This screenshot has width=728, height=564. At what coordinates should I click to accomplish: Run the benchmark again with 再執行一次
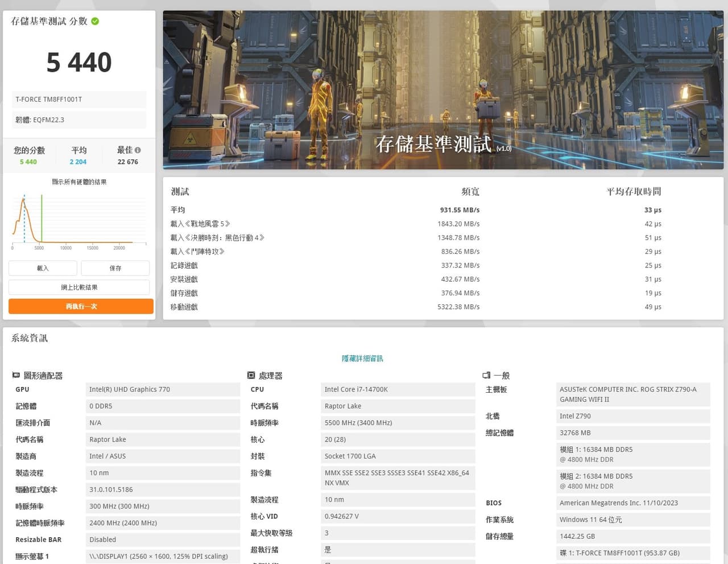tap(81, 306)
